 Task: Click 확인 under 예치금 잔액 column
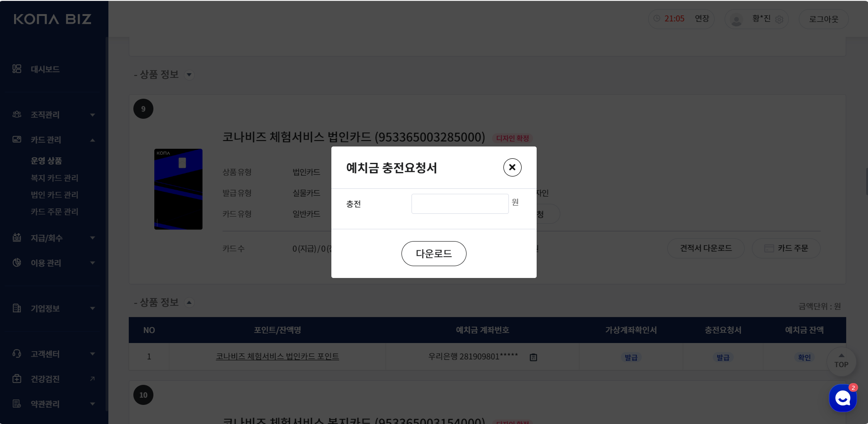click(804, 358)
